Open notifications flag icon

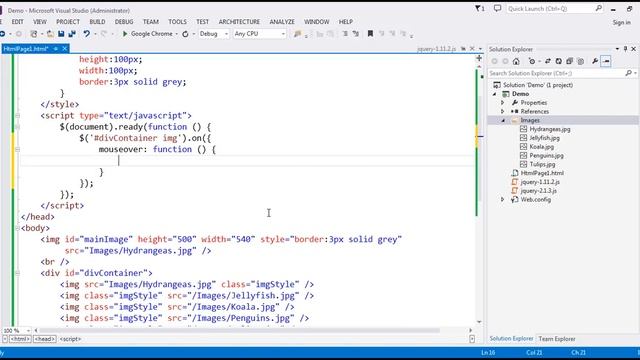click(480, 8)
